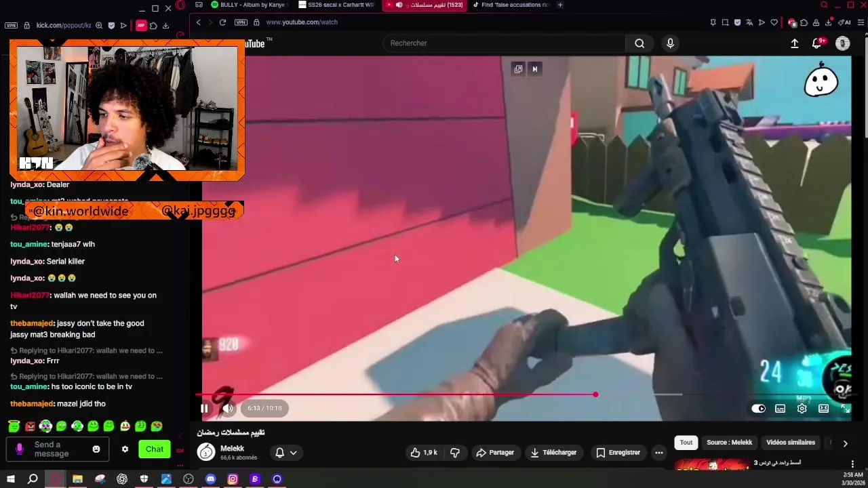Reload the YouTube page

(222, 22)
